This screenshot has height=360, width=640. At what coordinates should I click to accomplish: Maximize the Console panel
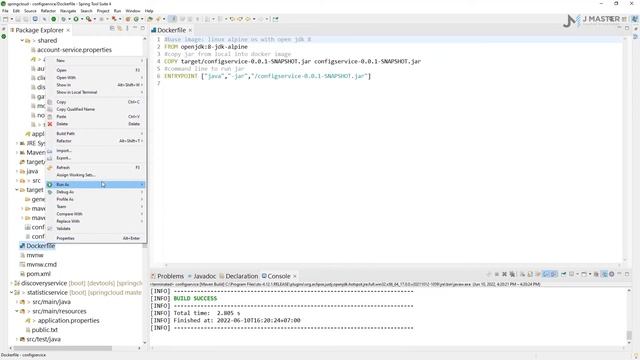[627, 274]
